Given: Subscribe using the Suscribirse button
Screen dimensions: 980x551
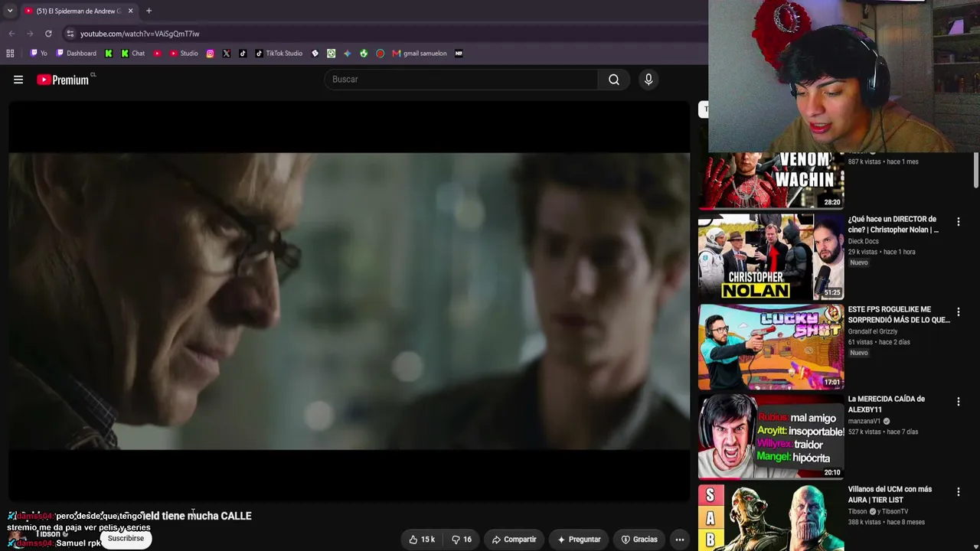Looking at the screenshot, I should click(x=126, y=539).
